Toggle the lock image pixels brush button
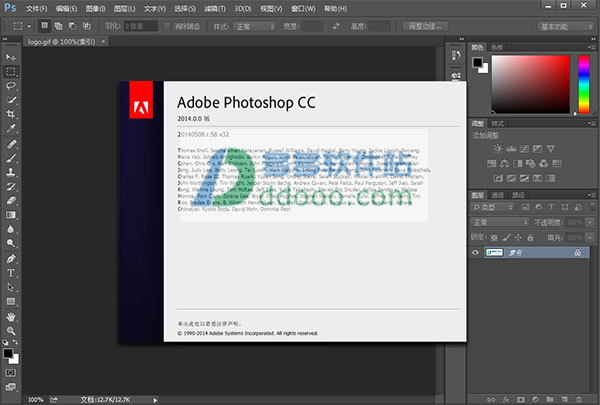The width and height of the screenshot is (600, 405). [x=506, y=238]
